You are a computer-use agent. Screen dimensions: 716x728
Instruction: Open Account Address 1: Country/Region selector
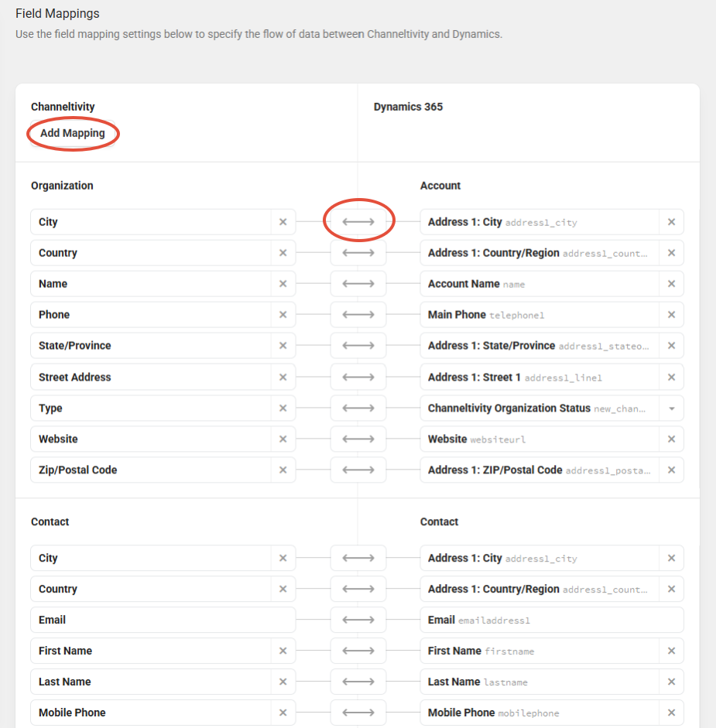coord(540,253)
